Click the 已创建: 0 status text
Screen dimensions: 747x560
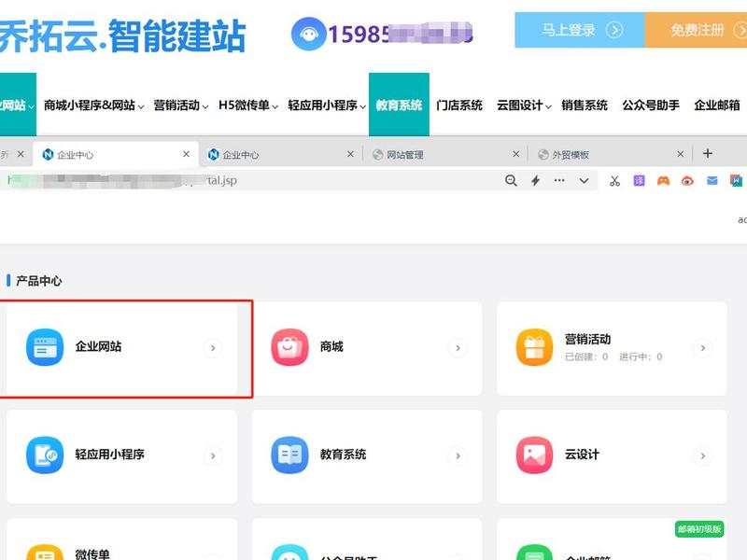tap(586, 357)
